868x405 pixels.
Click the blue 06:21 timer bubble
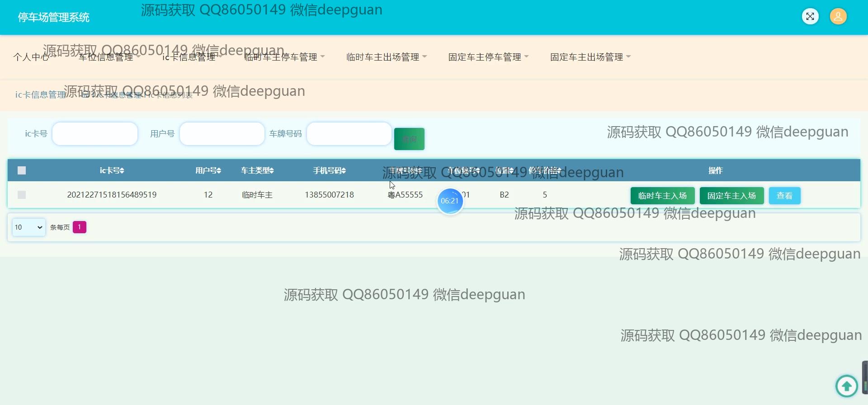click(450, 201)
